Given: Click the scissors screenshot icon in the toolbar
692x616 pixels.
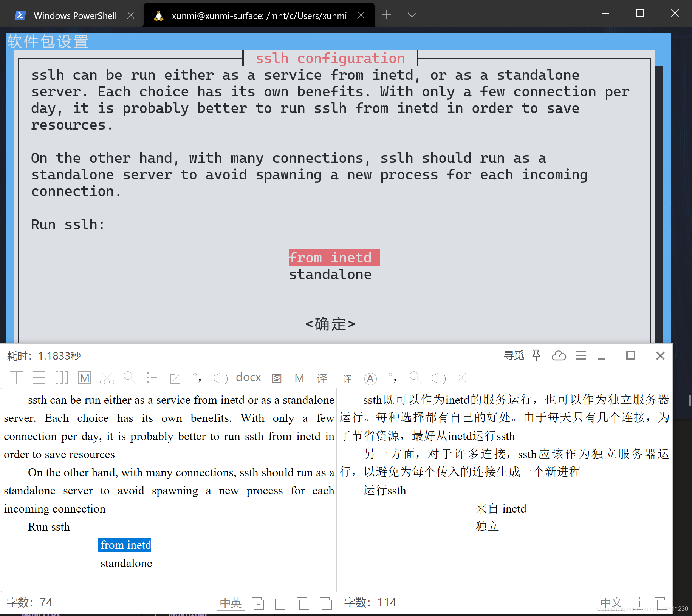Looking at the screenshot, I should point(107,378).
